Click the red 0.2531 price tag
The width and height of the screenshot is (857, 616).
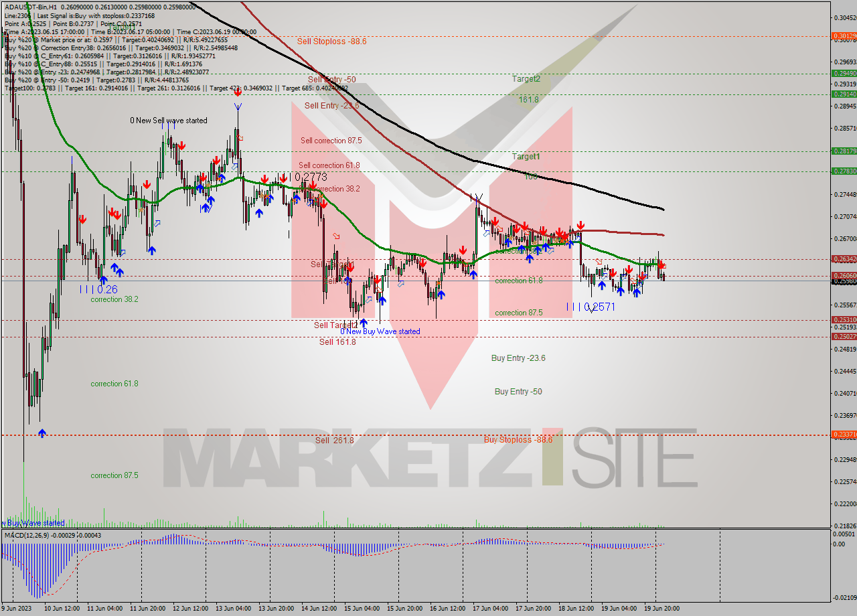pos(844,320)
